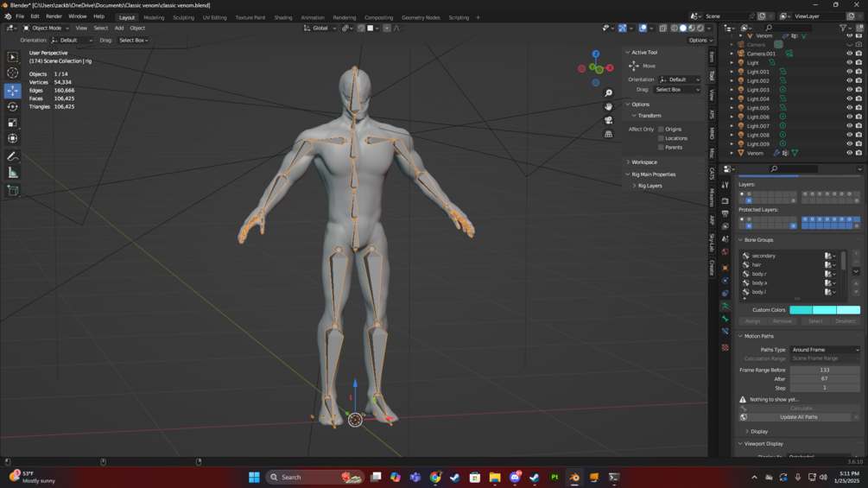The width and height of the screenshot is (868, 488).
Task: Activate the Cursor tool
Action: click(x=12, y=73)
